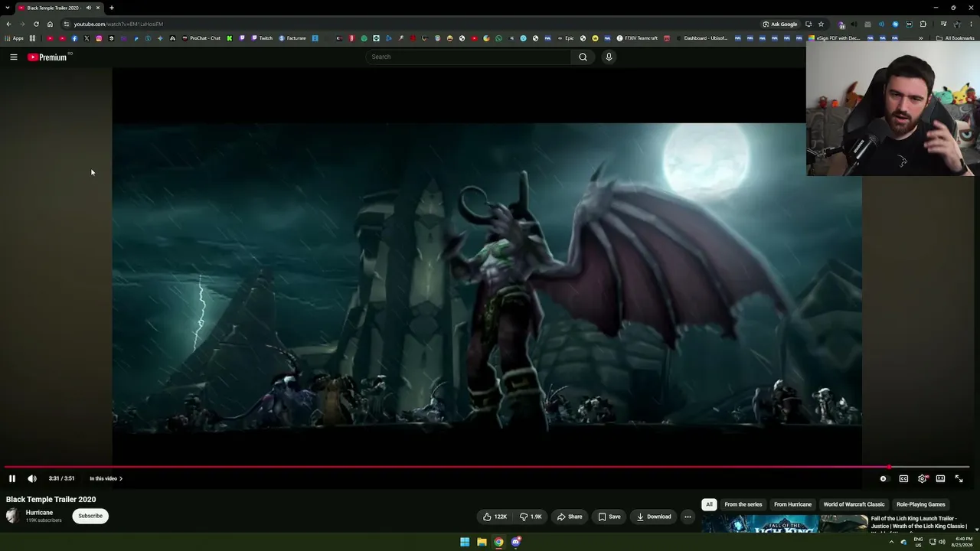Open the Epic bookmark
980x551 pixels.
(x=565, y=38)
